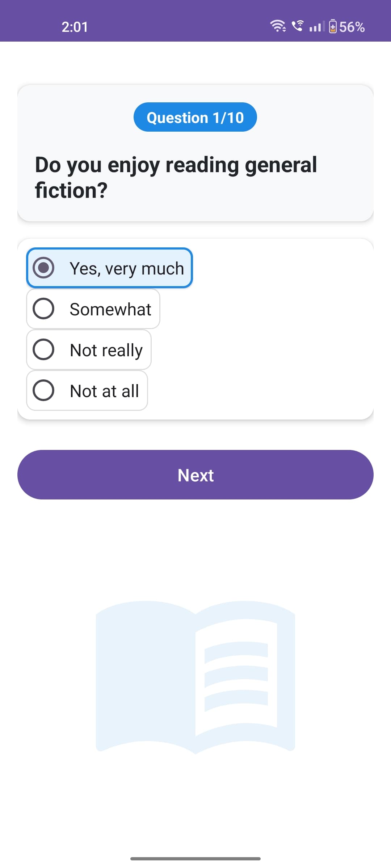
Task: Tap the 56% battery percentage
Action: pos(352,27)
